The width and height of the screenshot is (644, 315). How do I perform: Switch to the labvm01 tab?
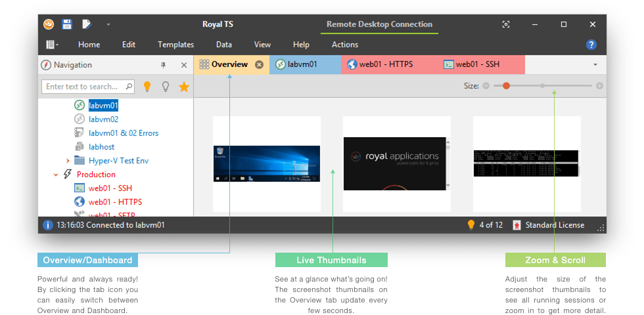click(305, 65)
